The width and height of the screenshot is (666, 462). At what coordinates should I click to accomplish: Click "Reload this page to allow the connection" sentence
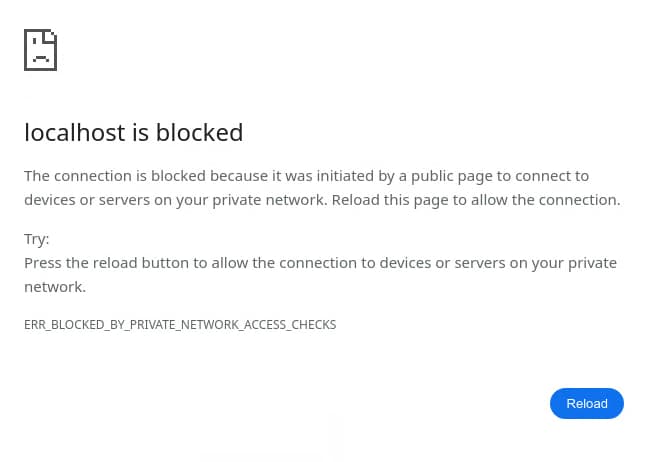476,200
